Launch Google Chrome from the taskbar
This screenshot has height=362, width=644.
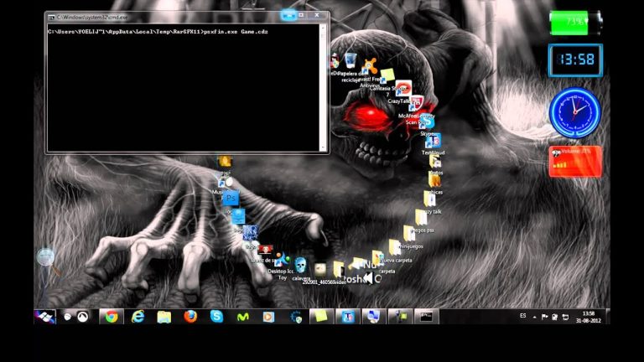coord(112,317)
